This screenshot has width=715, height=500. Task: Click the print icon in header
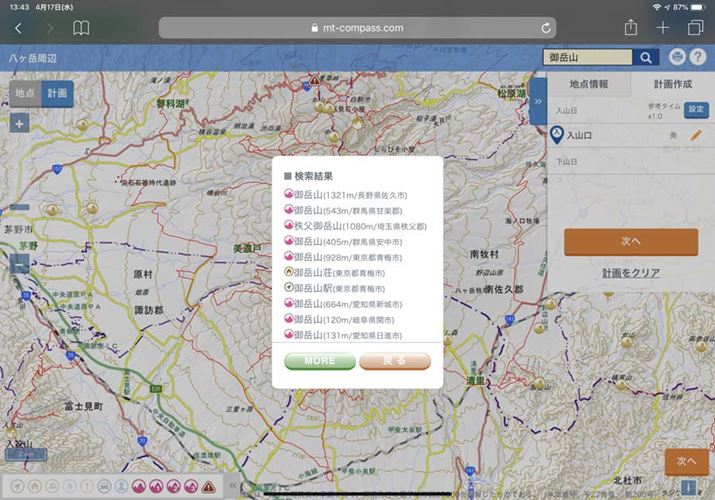(678, 57)
